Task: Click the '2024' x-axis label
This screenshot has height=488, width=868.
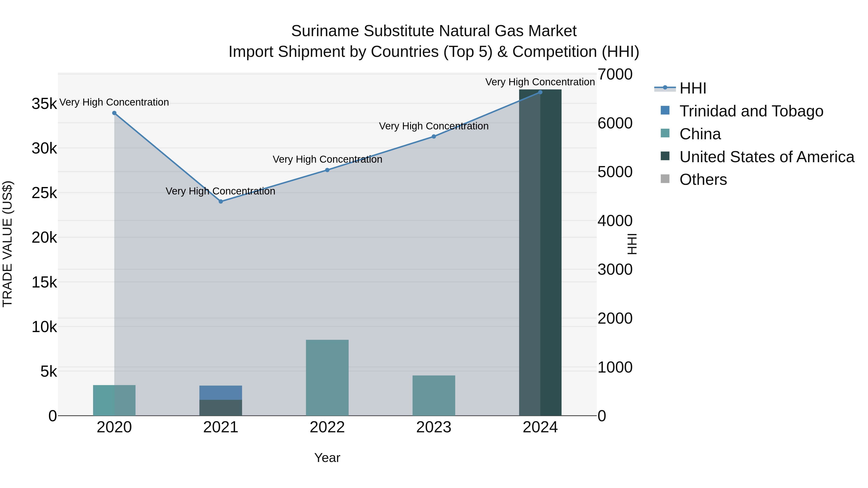Action: point(540,427)
